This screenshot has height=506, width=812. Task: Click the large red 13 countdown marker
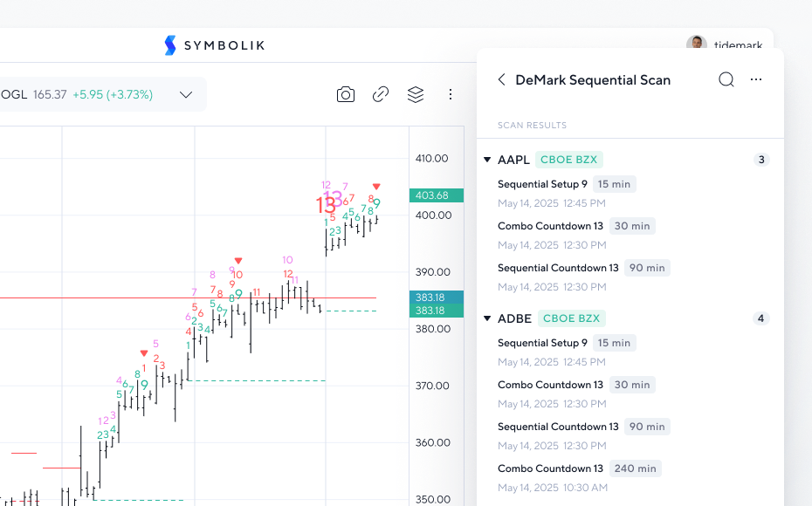325,206
